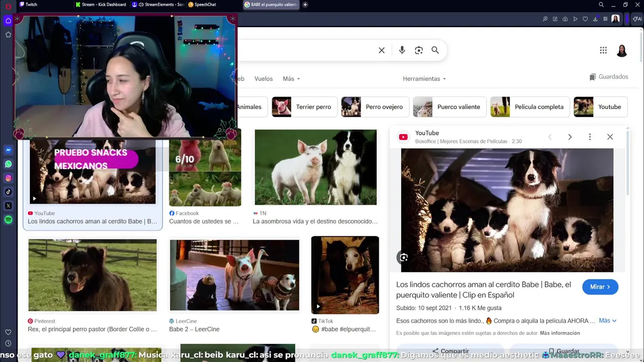
Task: Take a snapshot with the camera icon
Action: pyautogui.click(x=565, y=19)
